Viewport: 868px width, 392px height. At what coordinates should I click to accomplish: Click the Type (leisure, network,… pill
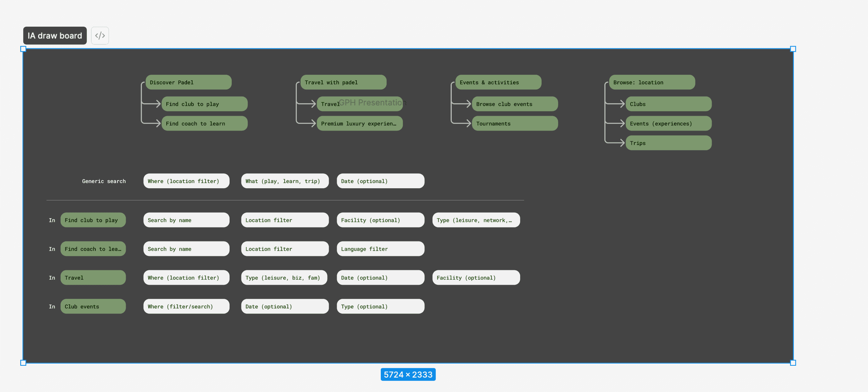pyautogui.click(x=476, y=220)
